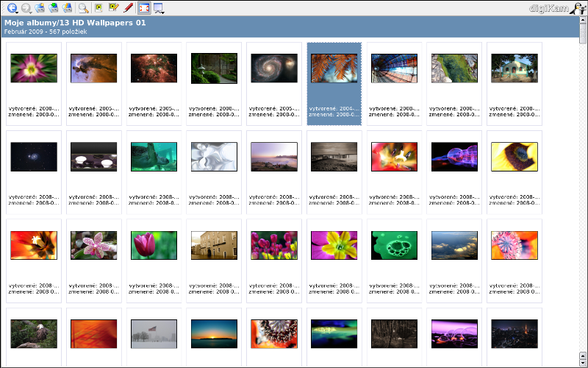Select the fisheye pier structure thumbnail
Screen dimensions: 588x368
[394, 68]
